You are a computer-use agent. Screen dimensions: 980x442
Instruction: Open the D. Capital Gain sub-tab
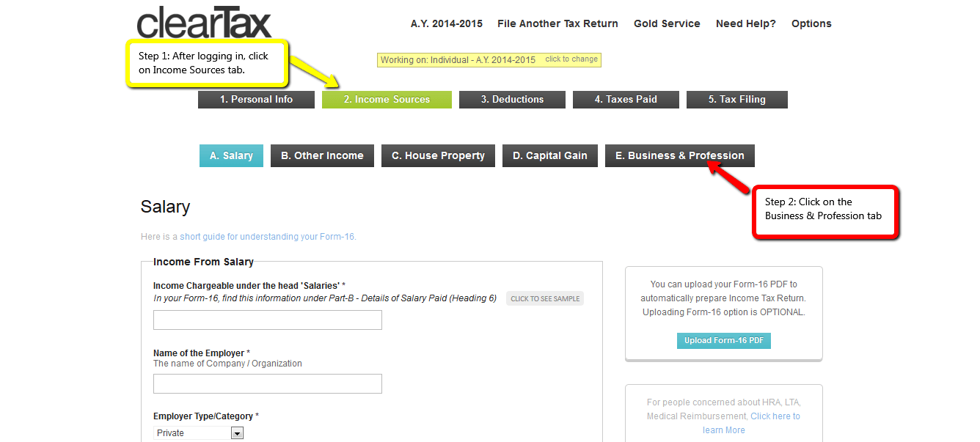pyautogui.click(x=549, y=155)
